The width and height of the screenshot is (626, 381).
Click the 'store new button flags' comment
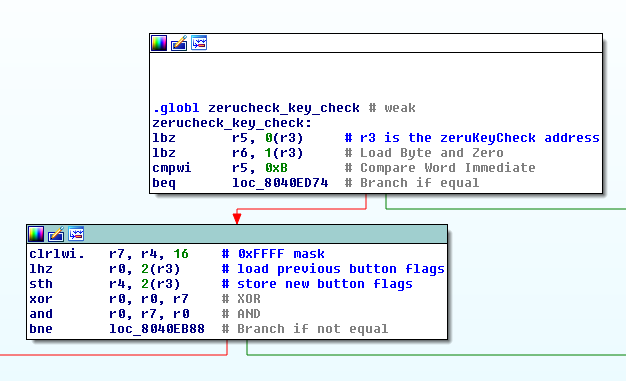[x=317, y=284]
